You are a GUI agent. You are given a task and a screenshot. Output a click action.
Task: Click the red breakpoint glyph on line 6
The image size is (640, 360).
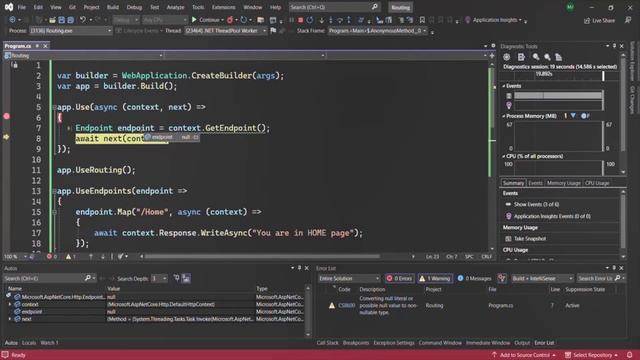point(7,116)
